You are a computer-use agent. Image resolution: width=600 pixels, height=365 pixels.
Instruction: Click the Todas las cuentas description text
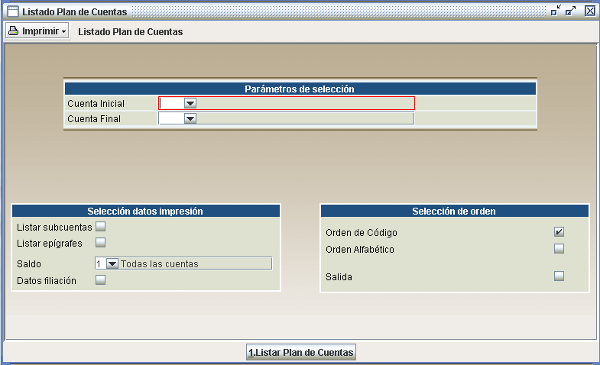click(x=160, y=264)
